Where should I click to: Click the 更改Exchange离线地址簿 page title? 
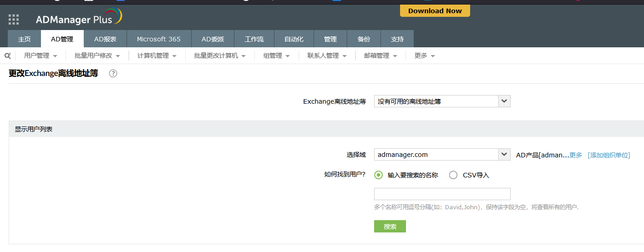pyautogui.click(x=53, y=73)
